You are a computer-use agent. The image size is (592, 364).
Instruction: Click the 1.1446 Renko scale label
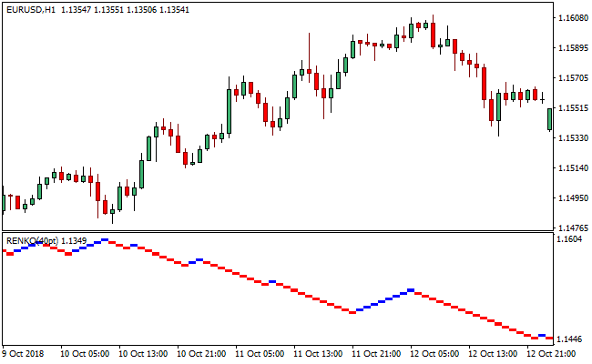570,339
